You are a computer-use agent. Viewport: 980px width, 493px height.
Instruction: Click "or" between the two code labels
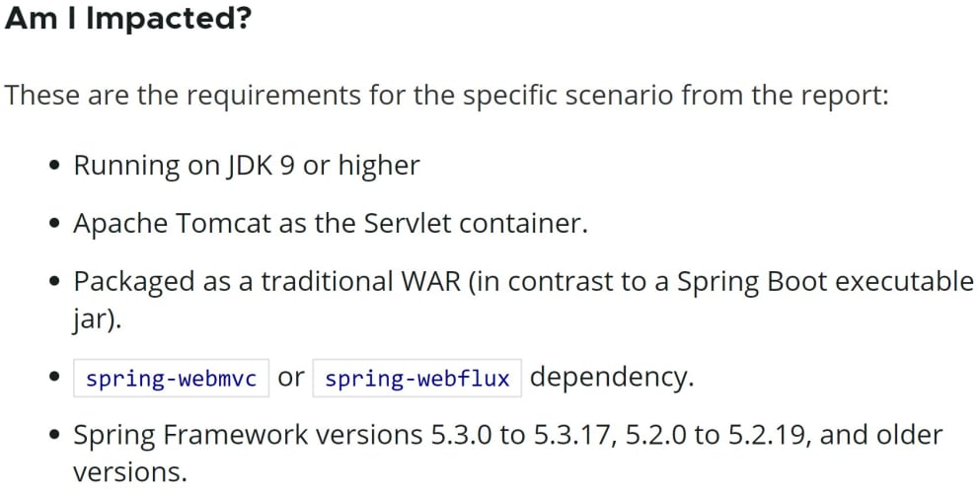point(290,379)
